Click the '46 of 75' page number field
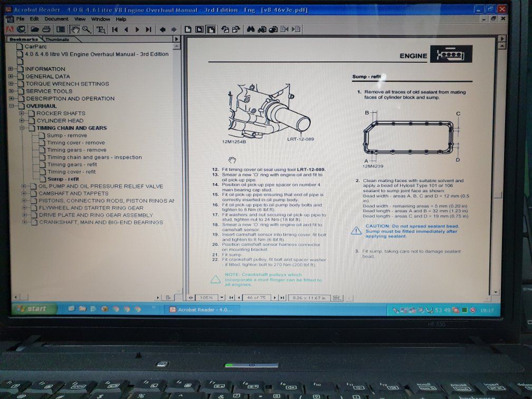 pos(256,298)
